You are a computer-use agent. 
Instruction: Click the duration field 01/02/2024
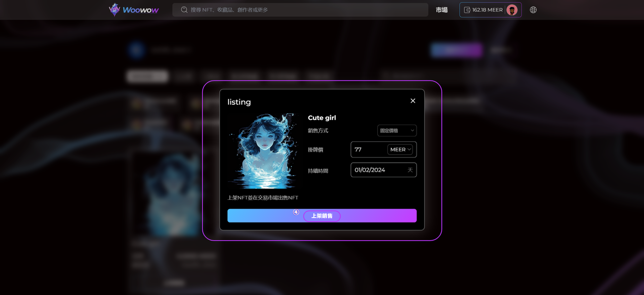coord(383,170)
